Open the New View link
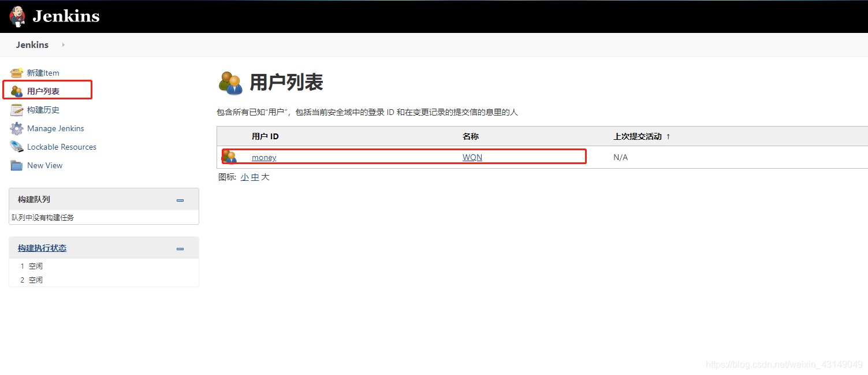The image size is (868, 375). click(x=45, y=165)
